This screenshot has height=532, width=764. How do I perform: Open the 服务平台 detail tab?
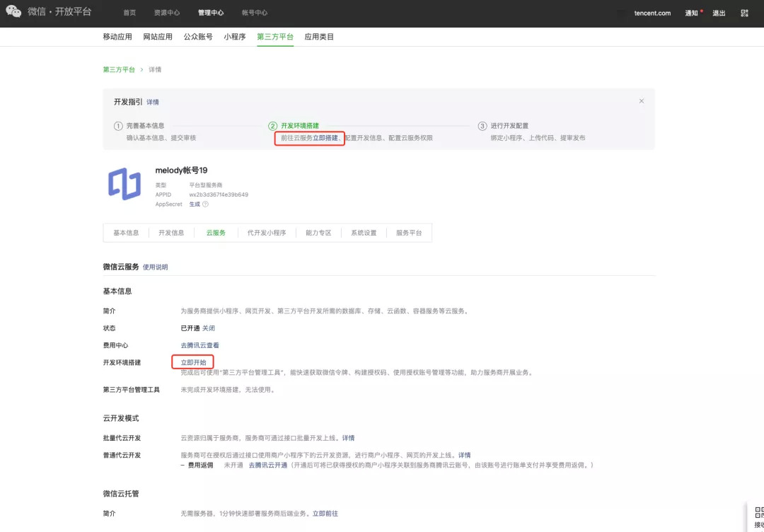[410, 233]
